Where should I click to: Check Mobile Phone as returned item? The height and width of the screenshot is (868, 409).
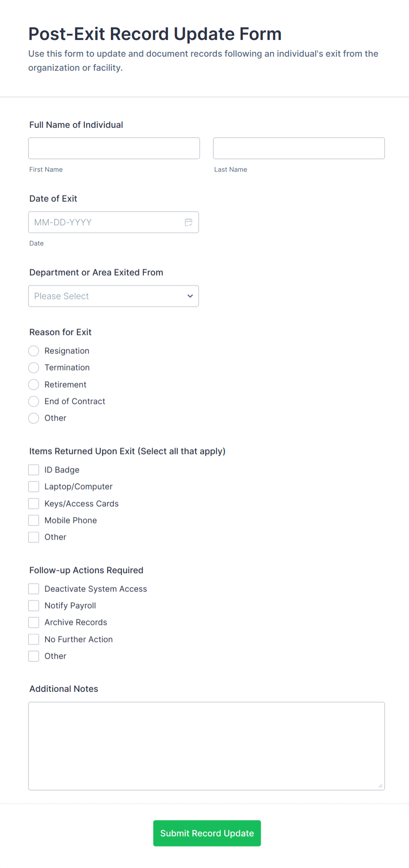[x=33, y=520]
